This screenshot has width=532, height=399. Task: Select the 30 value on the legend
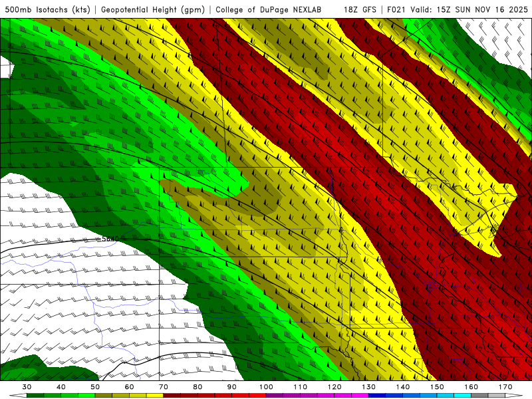tap(27, 387)
